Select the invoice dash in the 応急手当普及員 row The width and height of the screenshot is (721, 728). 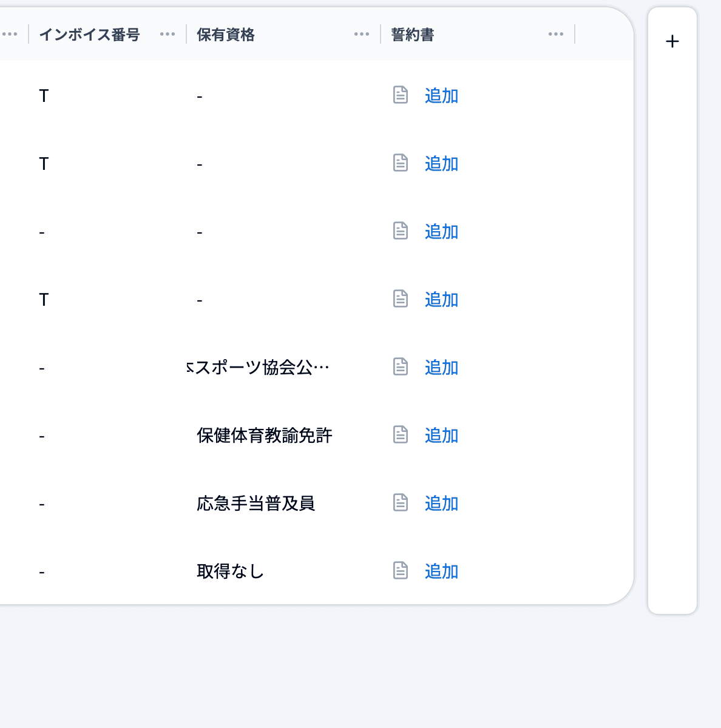[42, 504]
